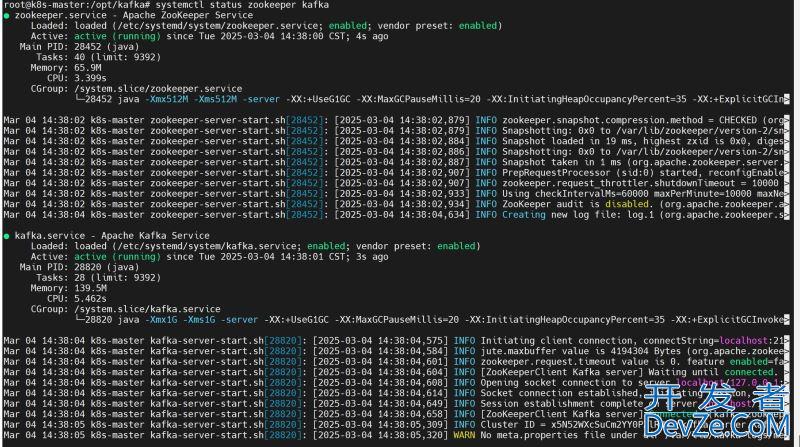Click the green status dot beside kafka.service
The image size is (800, 447).
click(x=7, y=236)
